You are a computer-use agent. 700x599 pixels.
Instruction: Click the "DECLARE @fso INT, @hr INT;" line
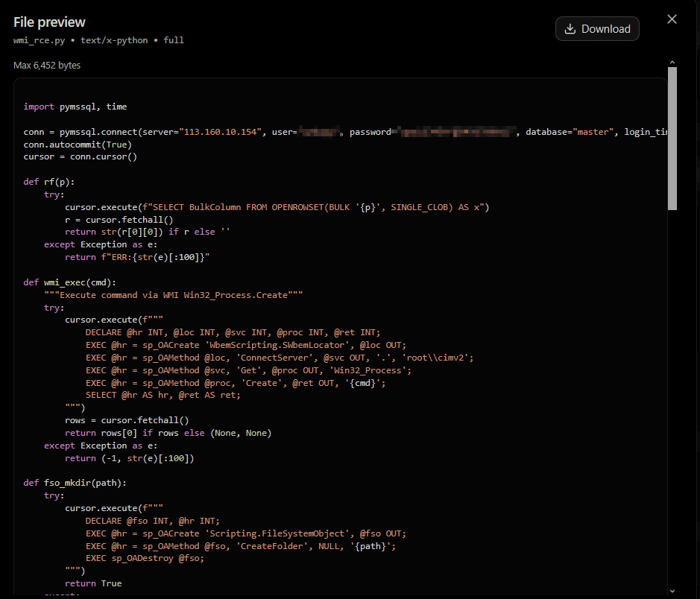(x=153, y=521)
